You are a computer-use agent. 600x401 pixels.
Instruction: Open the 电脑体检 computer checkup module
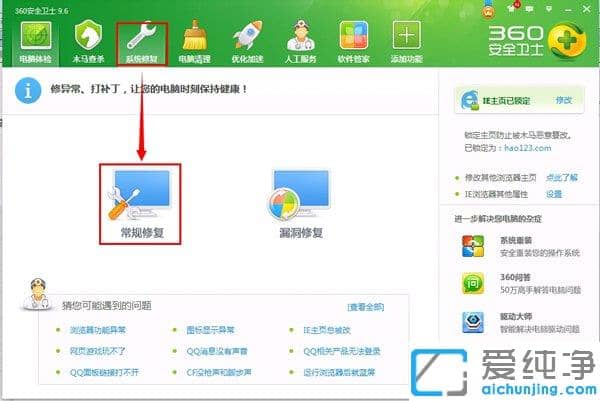36,43
